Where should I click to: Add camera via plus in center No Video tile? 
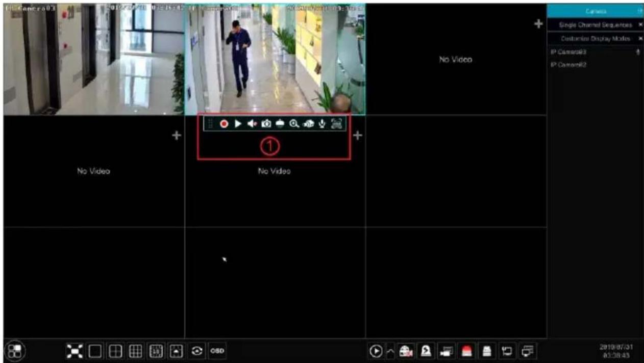(x=358, y=136)
